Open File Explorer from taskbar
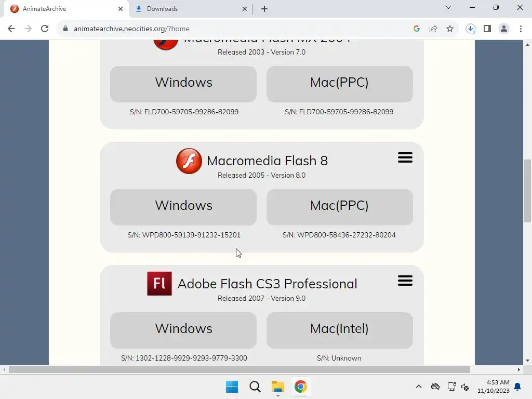This screenshot has height=399, width=532. [277, 387]
